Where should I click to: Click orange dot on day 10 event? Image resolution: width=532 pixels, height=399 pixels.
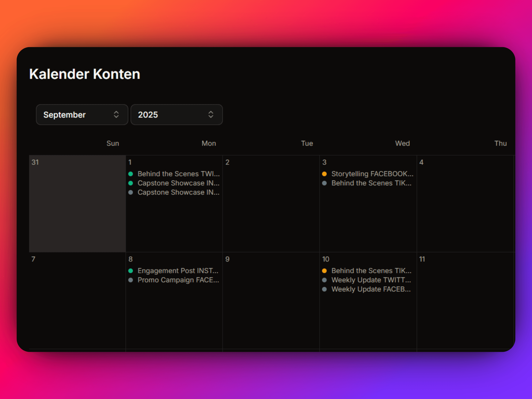point(324,271)
